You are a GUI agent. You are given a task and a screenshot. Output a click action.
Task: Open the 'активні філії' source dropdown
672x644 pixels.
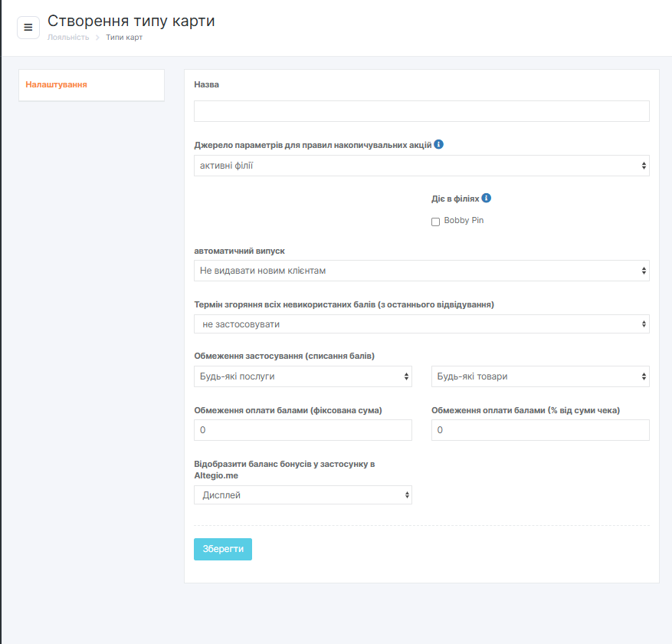(421, 166)
